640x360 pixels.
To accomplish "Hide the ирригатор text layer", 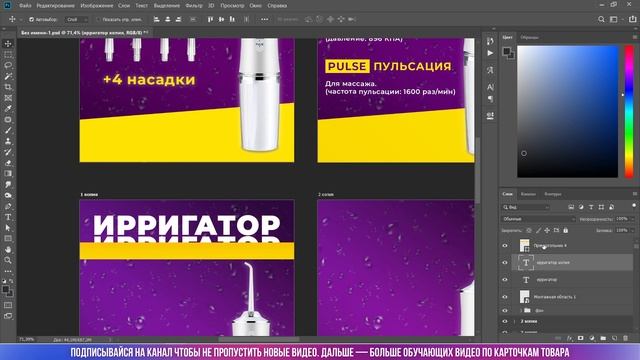I will tap(505, 280).
